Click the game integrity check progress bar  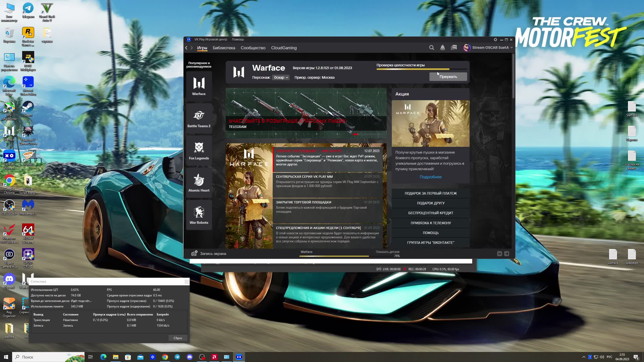[422, 69]
